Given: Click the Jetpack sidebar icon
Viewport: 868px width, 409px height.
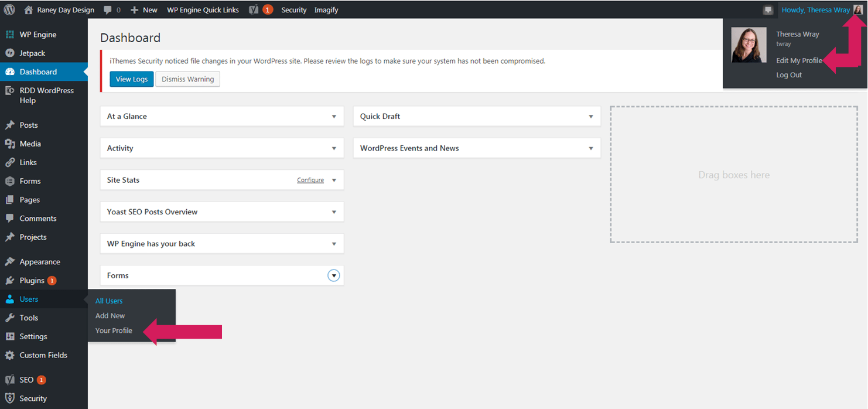Looking at the screenshot, I should [x=9, y=53].
